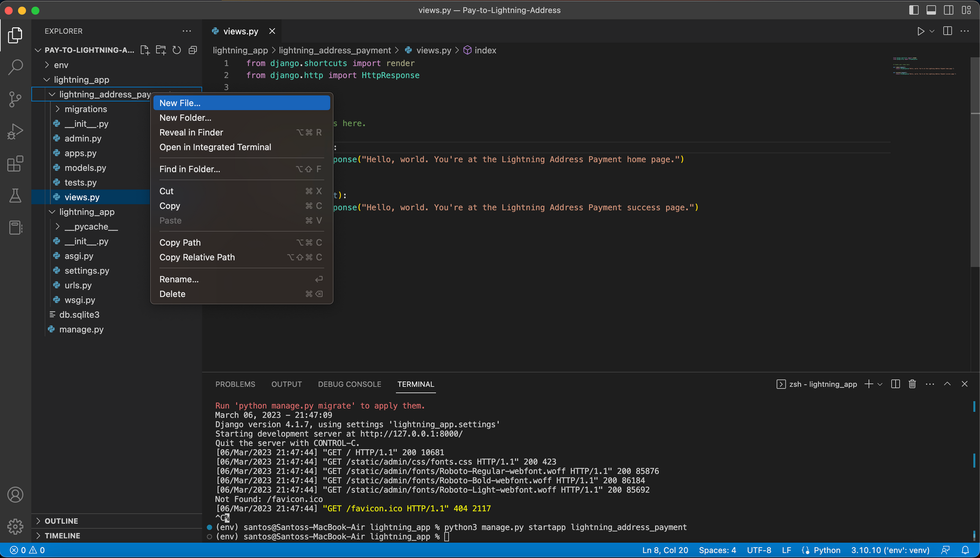This screenshot has width=980, height=558.
Task: Change indentation via Spaces: 4
Action: pos(717,550)
